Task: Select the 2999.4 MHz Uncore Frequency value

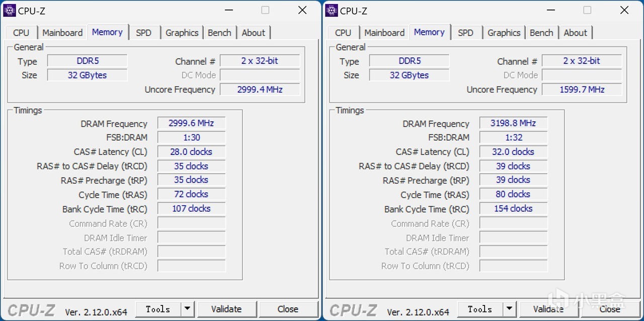Action: [260, 90]
